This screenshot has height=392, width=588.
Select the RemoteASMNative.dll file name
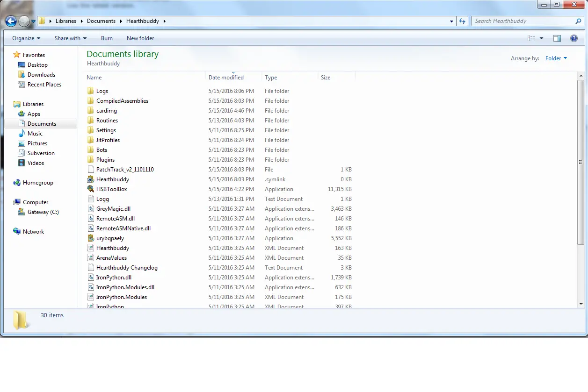point(123,228)
